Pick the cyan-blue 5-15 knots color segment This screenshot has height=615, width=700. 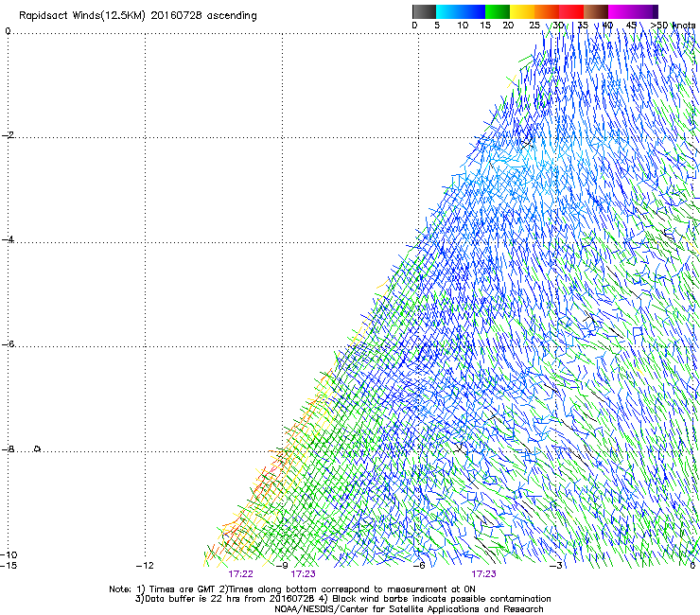pos(461,11)
